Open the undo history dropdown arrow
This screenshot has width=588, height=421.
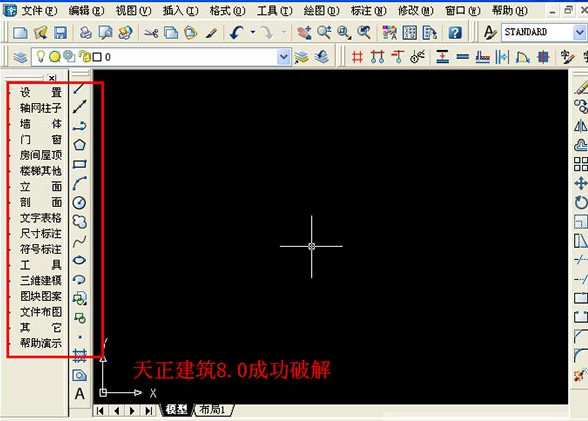pyautogui.click(x=252, y=33)
